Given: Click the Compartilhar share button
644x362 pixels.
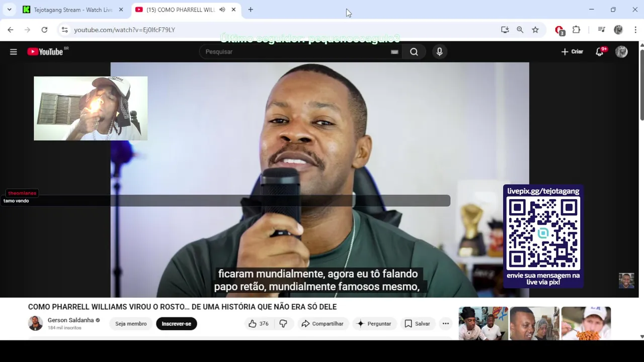Looking at the screenshot, I should pos(323,324).
